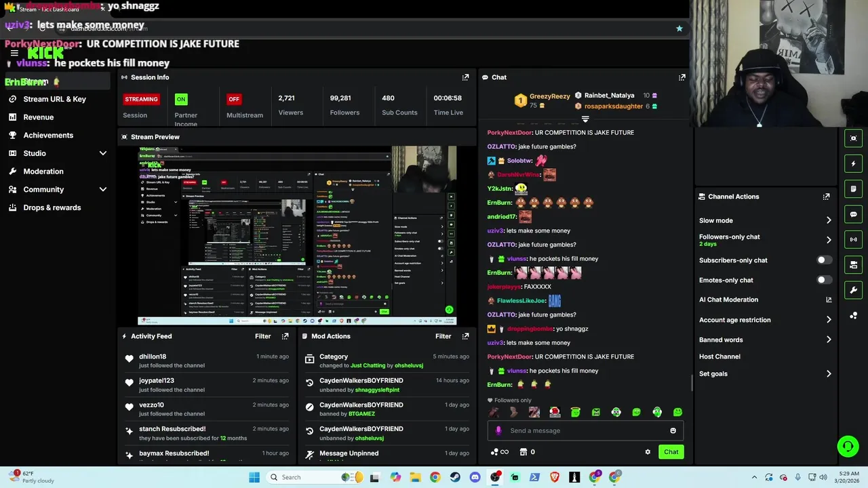Click the Windows Start button
868x488 pixels.
tap(254, 477)
